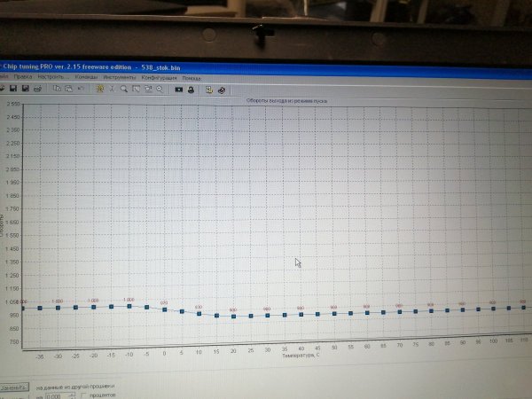Click the last icon on the toolbar
The image size is (532, 399).
click(221, 90)
